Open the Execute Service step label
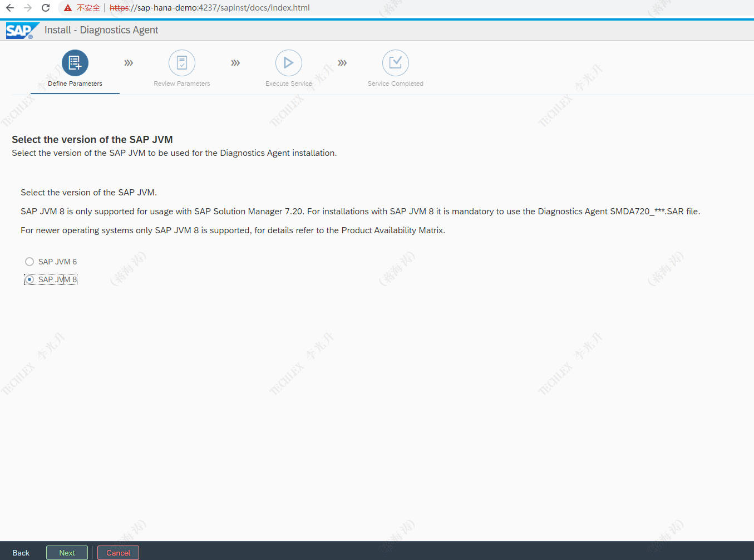The height and width of the screenshot is (560, 754). 289,83
